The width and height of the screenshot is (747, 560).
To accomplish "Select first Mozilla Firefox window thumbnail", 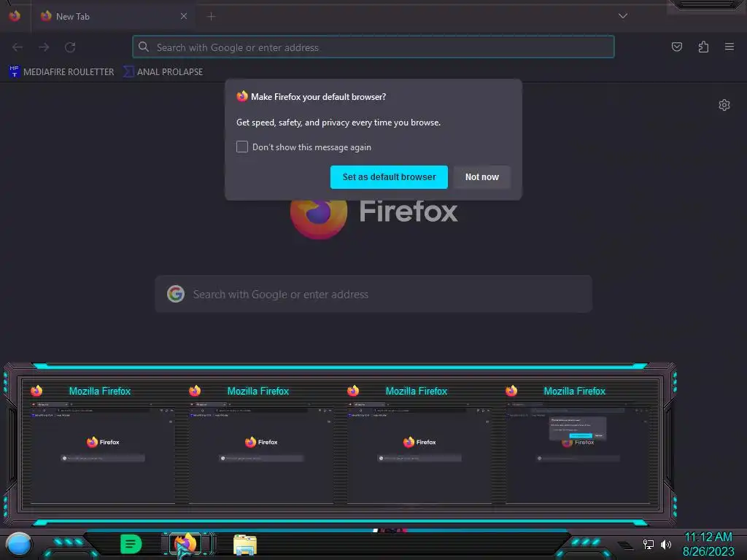I will [102, 446].
